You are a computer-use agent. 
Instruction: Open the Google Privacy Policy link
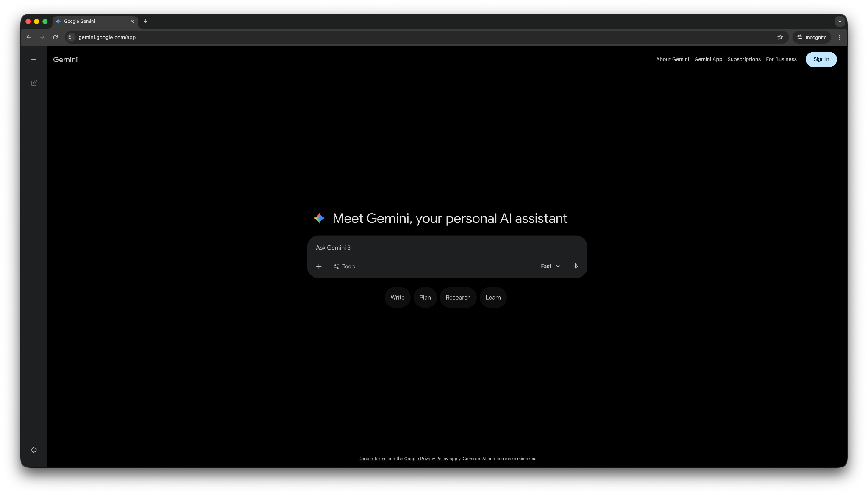tap(426, 459)
